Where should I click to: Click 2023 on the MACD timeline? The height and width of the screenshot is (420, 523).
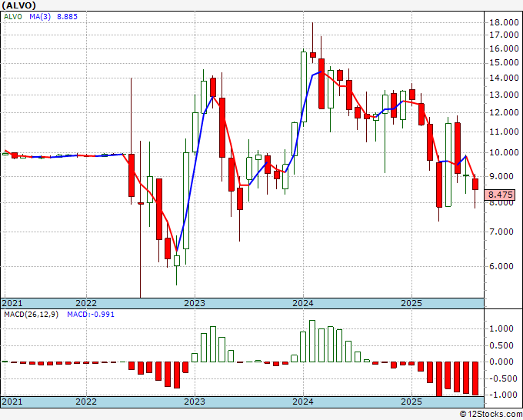coord(195,402)
